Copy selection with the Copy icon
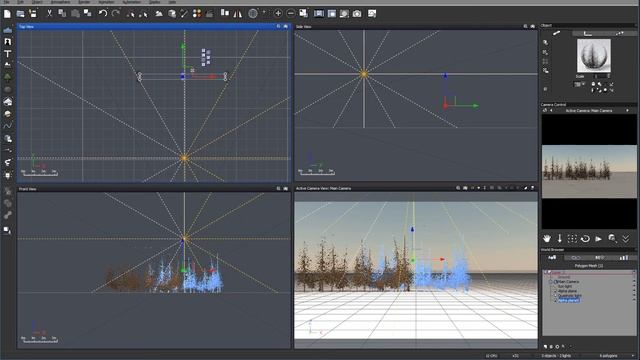This screenshot has width=640, height=360. point(62,13)
